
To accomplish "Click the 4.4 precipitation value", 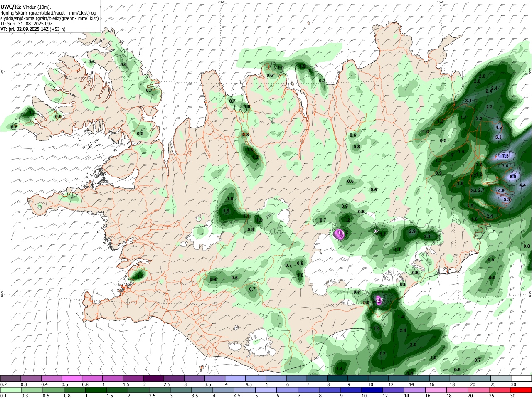I will pyautogui.click(x=522, y=185).
